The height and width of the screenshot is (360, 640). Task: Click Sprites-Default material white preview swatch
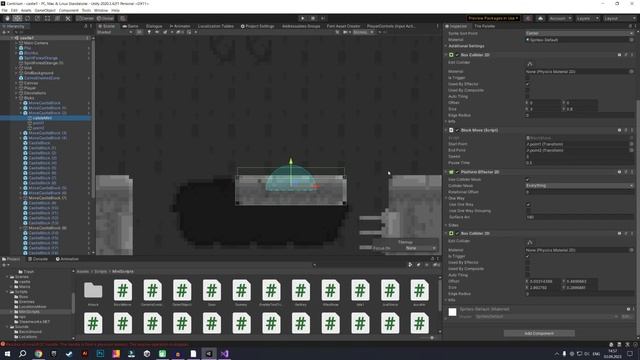pyautogui.click(x=452, y=312)
